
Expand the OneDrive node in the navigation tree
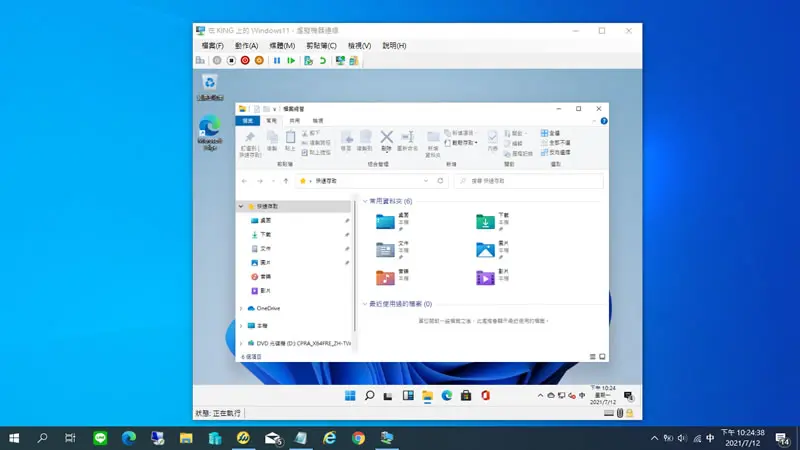(241, 308)
